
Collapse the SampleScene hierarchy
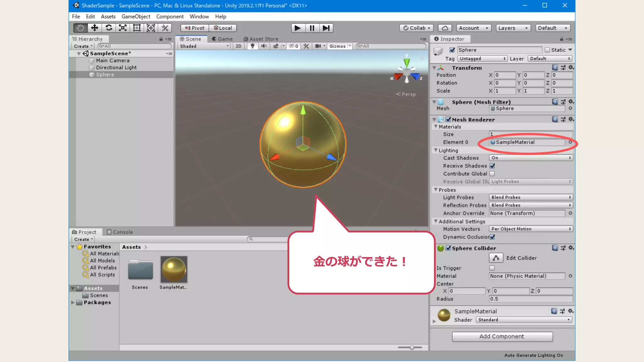click(x=79, y=53)
